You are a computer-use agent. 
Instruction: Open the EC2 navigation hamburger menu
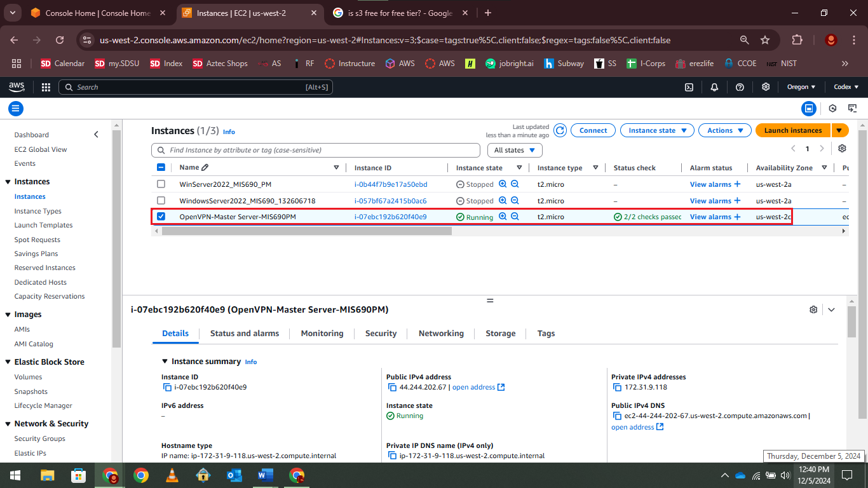pos(16,109)
